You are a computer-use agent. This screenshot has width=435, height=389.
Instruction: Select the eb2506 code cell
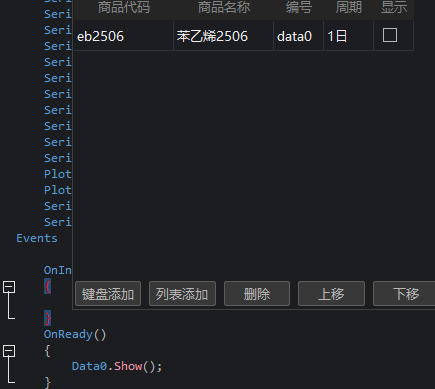coord(124,36)
